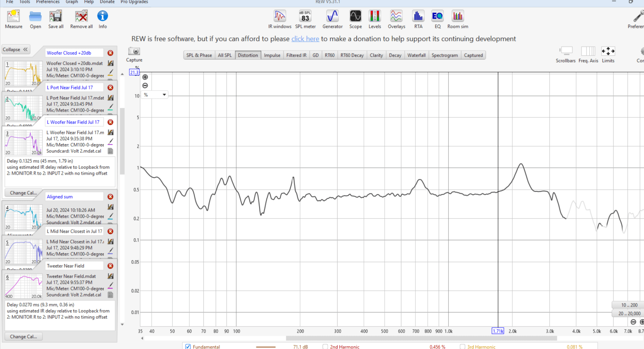Zoom out horizontal axis with minus magnifier
Screen dimensions: 644x349
[x=633, y=322]
